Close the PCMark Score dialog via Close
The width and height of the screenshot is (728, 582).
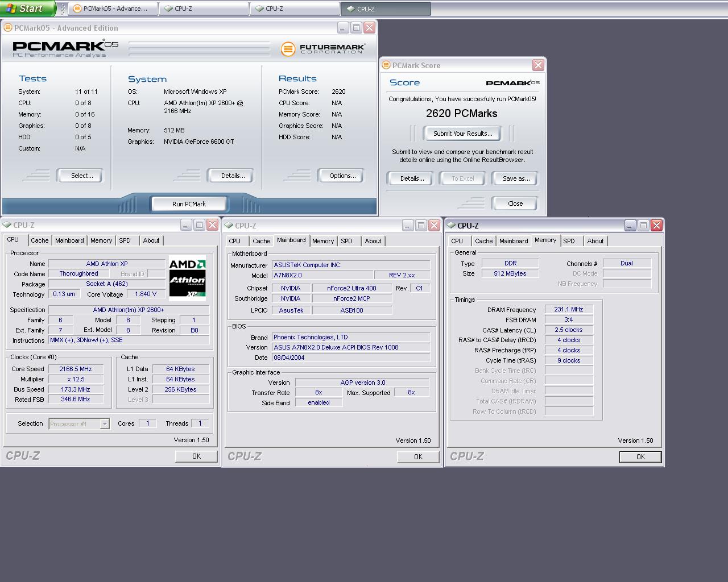[515, 203]
